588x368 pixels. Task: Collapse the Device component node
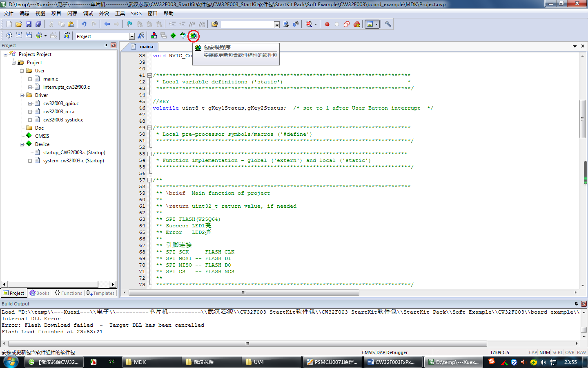coord(22,144)
